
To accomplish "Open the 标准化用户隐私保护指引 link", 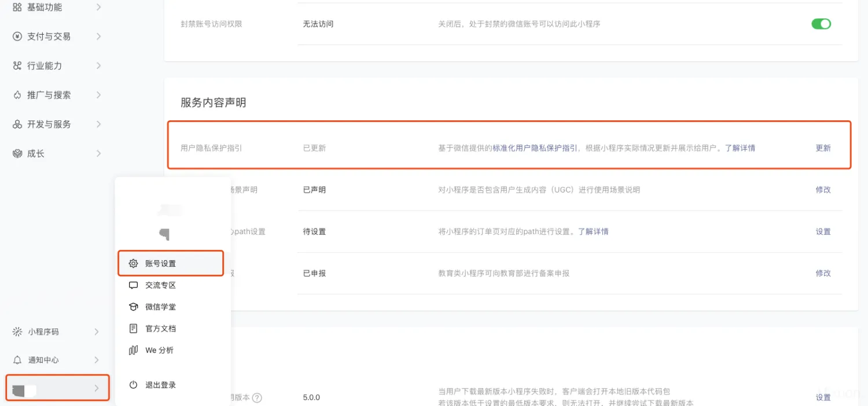I will [535, 148].
